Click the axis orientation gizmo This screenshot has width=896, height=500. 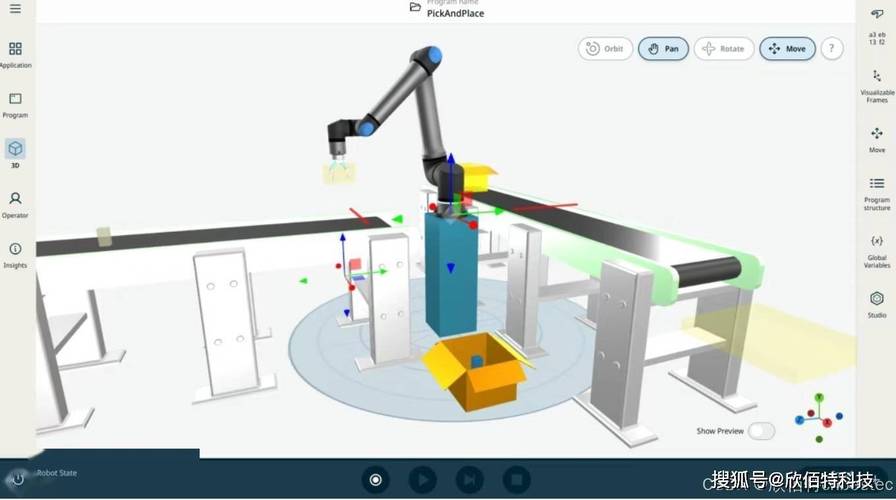click(x=819, y=418)
